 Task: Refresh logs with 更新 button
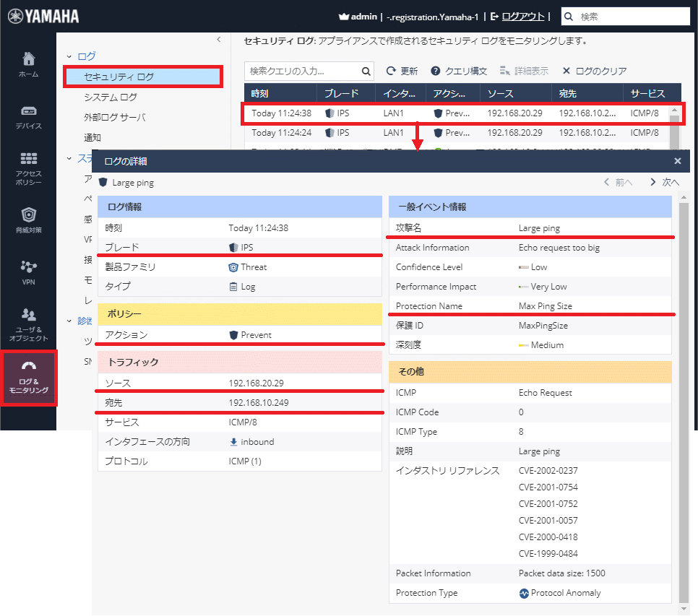402,71
